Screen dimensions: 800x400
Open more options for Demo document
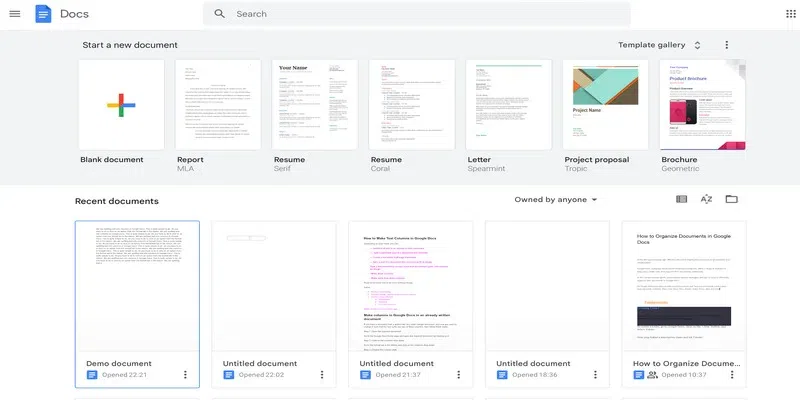(185, 375)
